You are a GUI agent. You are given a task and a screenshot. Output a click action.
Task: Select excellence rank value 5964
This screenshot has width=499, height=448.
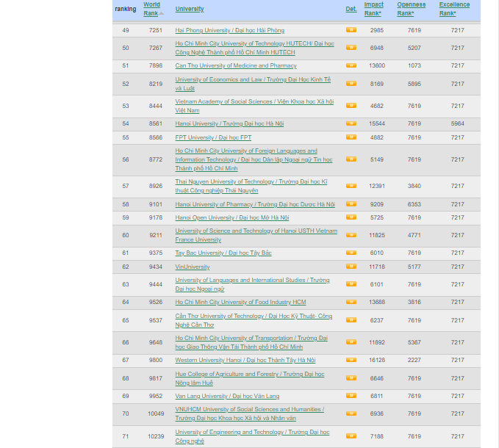[457, 123]
